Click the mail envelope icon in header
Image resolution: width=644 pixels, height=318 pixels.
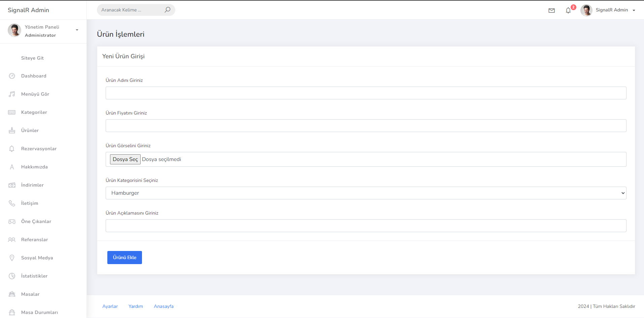[551, 10]
